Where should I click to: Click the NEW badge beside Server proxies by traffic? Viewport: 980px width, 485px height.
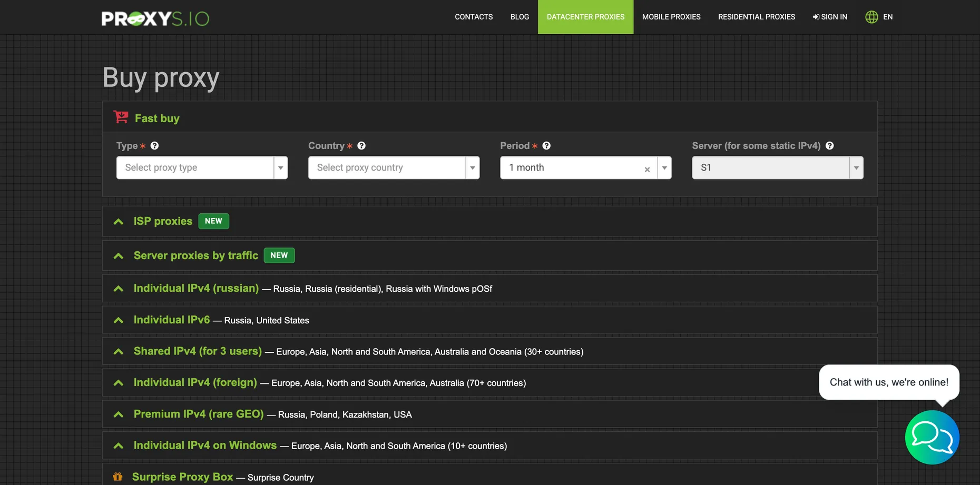click(279, 255)
